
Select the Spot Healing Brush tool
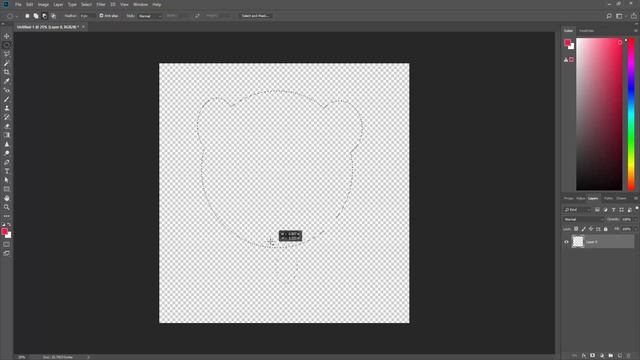(x=7, y=90)
